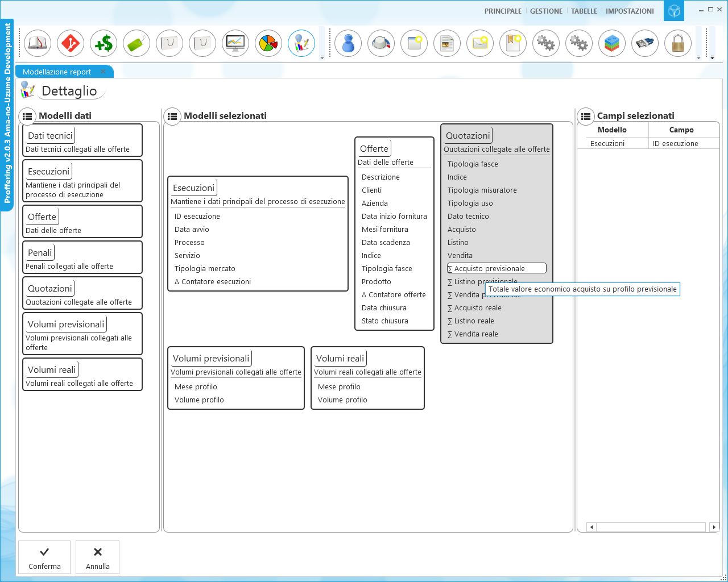
Task: Click the golden padlock icon
Action: coord(678,43)
